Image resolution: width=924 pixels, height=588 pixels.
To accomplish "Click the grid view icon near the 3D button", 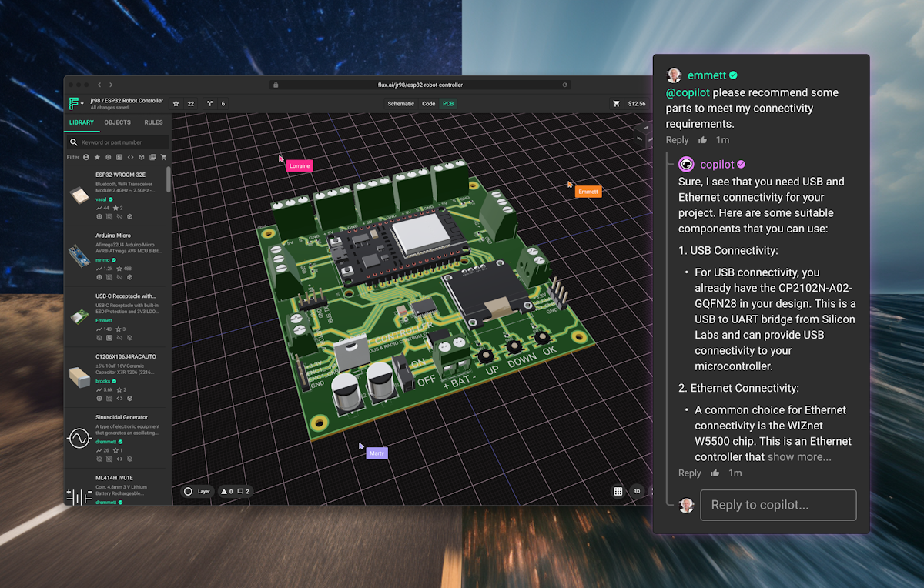I will pyautogui.click(x=618, y=491).
